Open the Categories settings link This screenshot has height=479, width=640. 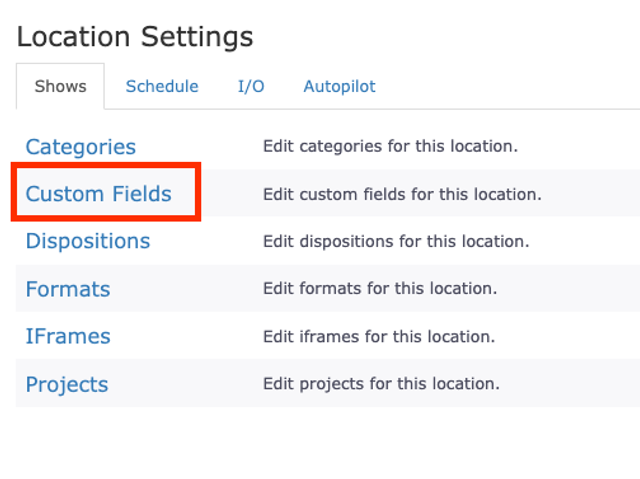pyautogui.click(x=80, y=147)
